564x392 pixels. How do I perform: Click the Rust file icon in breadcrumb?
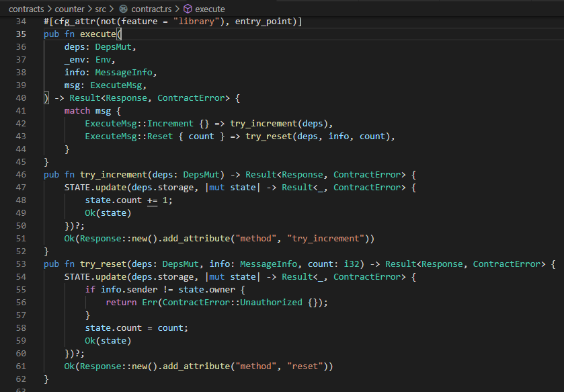pyautogui.click(x=124, y=9)
